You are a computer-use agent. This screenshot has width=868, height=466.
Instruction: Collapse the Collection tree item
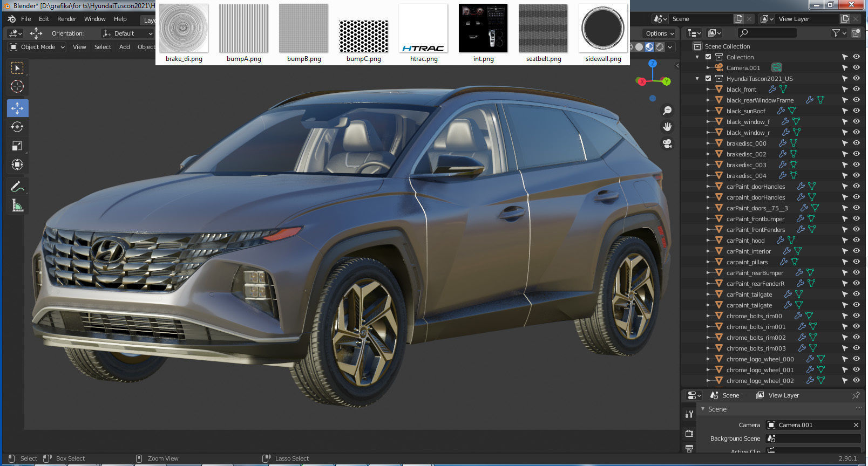pyautogui.click(x=698, y=57)
